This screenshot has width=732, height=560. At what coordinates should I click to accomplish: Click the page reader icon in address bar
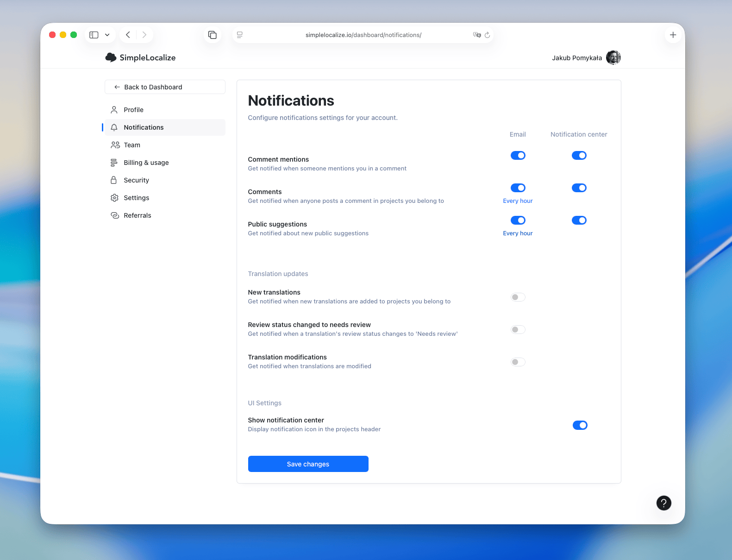(240, 35)
